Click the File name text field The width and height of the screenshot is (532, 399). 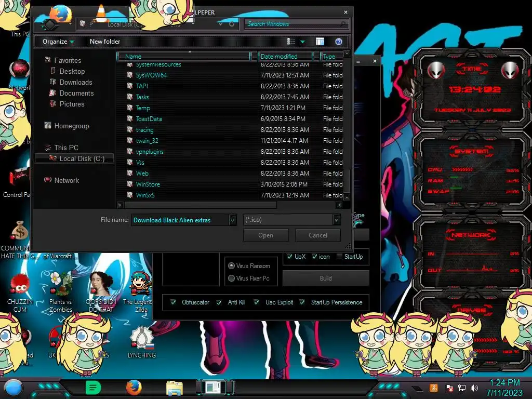[x=180, y=220]
